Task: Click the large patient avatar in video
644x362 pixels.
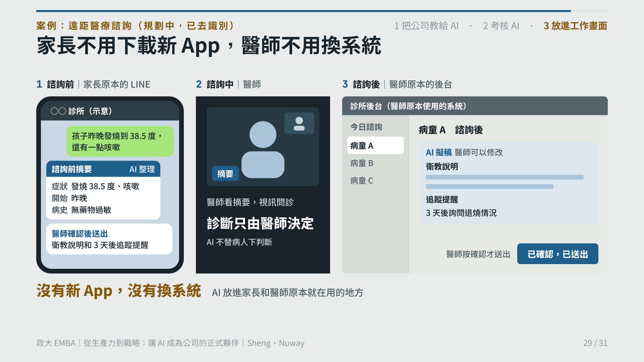Action: point(263,149)
